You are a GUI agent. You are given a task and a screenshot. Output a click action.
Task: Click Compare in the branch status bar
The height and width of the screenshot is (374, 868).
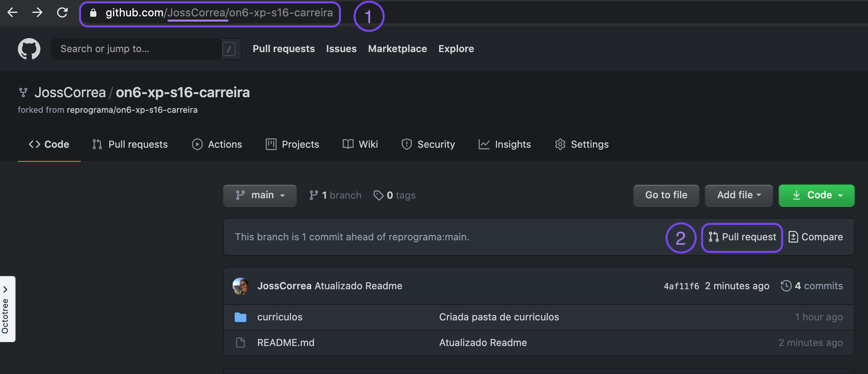click(x=816, y=237)
